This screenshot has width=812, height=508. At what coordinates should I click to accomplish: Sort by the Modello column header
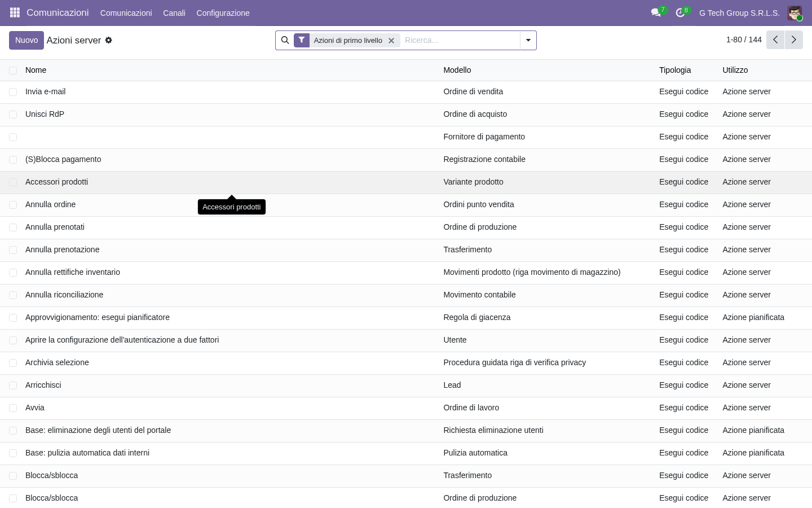457,70
